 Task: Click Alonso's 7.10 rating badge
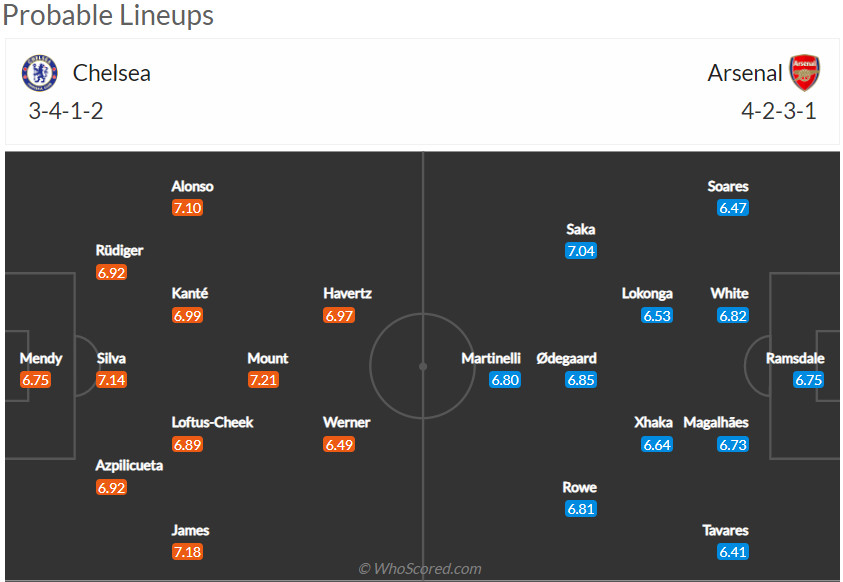pyautogui.click(x=187, y=208)
